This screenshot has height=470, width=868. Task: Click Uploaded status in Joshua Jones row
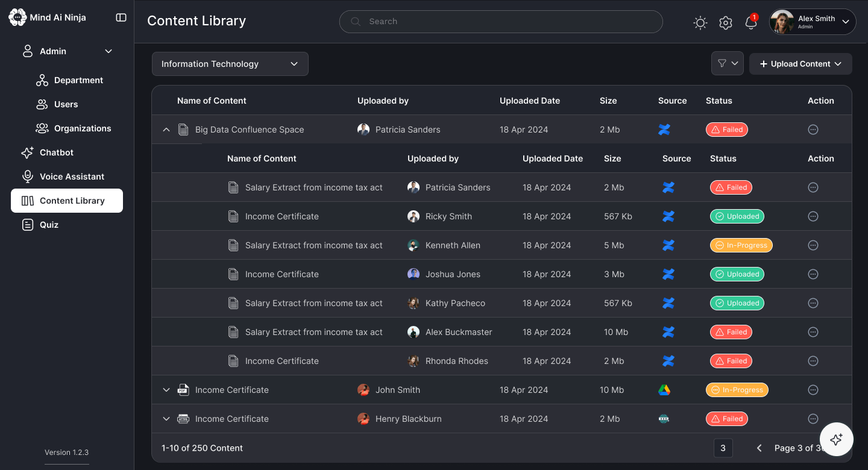point(737,274)
